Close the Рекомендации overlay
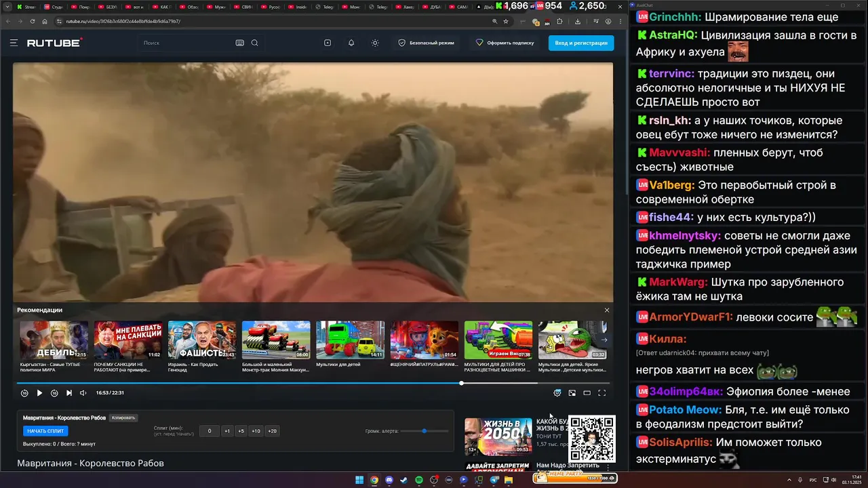The image size is (868, 488). [607, 310]
